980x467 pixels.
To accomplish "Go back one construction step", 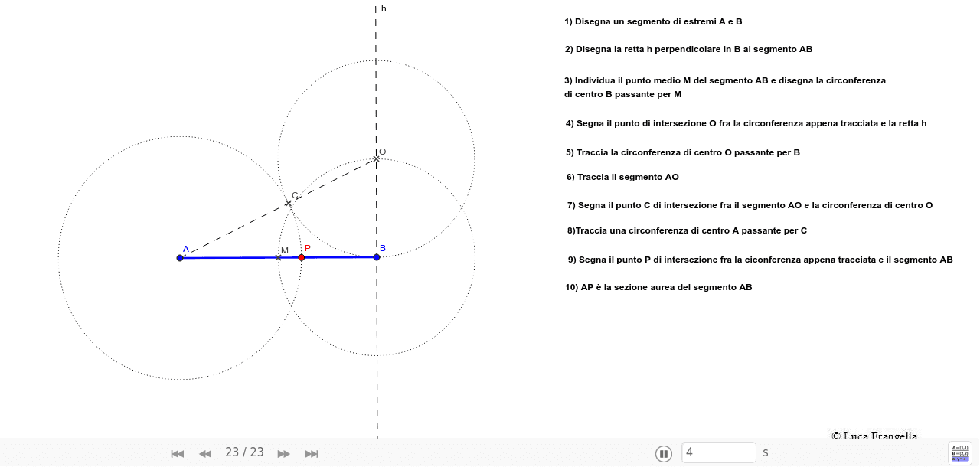I will [205, 453].
